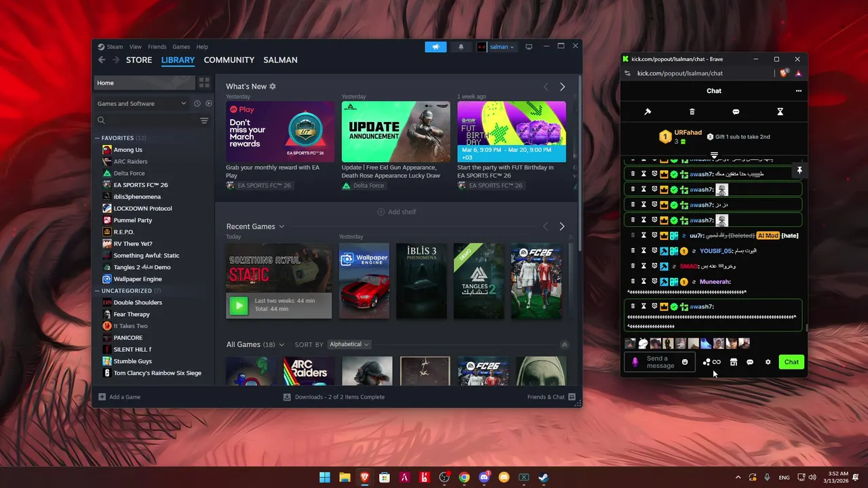Toggle ready-to-play filter icon in sidebar

pyautogui.click(x=209, y=104)
